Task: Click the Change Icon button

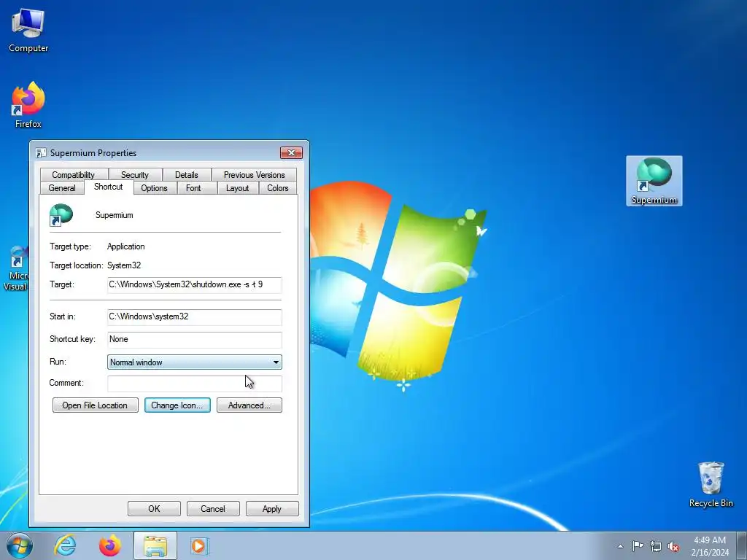Action: [x=177, y=405]
